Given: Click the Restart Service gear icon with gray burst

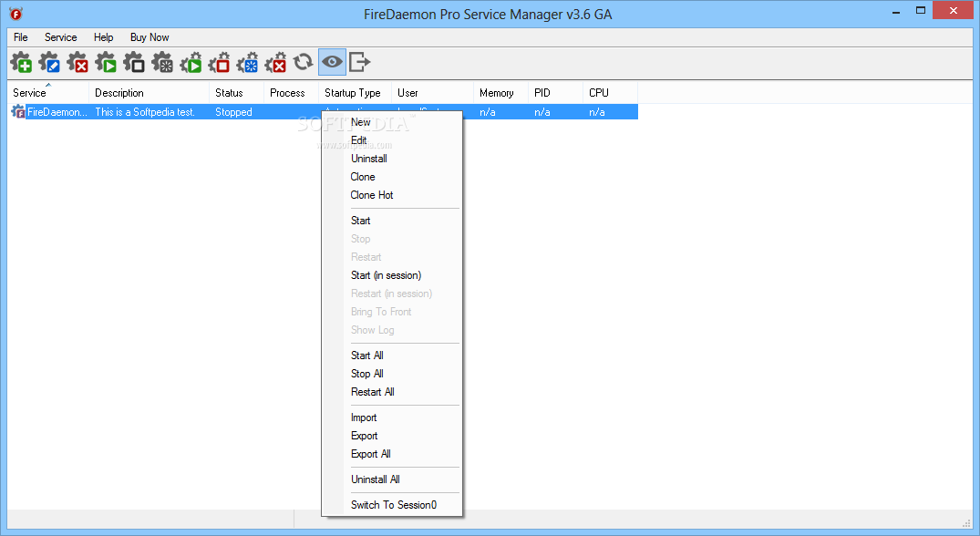Looking at the screenshot, I should [x=162, y=62].
